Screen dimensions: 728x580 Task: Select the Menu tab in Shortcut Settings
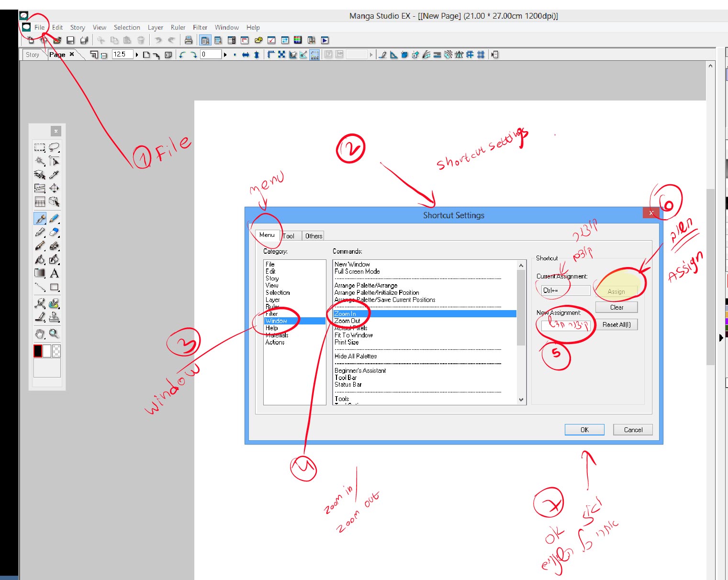267,235
